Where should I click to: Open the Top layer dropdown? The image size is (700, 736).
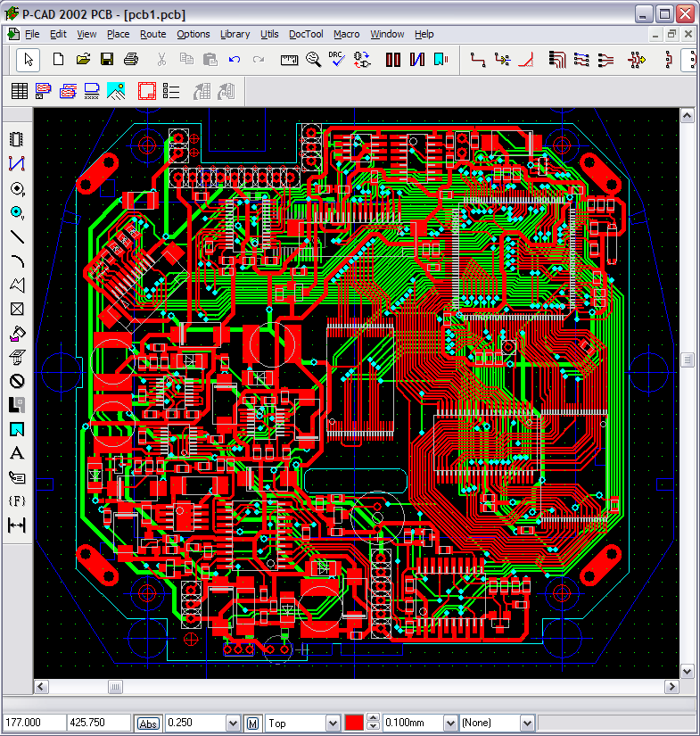pos(333,724)
